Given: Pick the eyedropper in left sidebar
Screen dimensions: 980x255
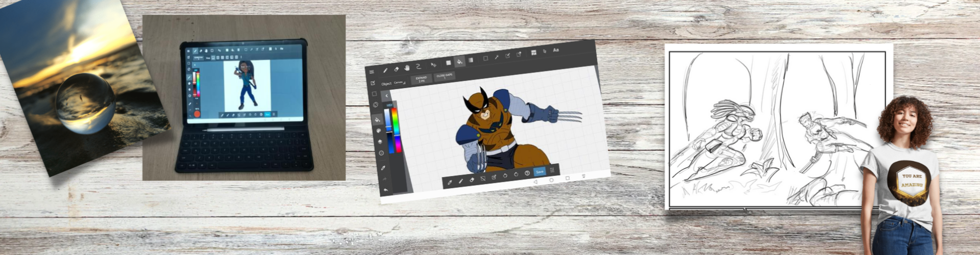Looking at the screenshot, I should click(383, 168).
